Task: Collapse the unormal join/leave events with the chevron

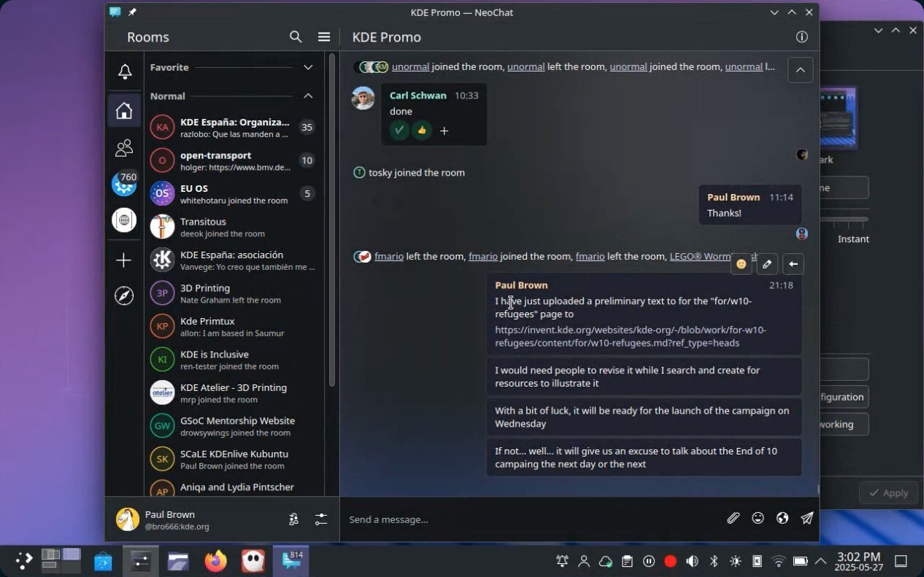Action: 800,70
